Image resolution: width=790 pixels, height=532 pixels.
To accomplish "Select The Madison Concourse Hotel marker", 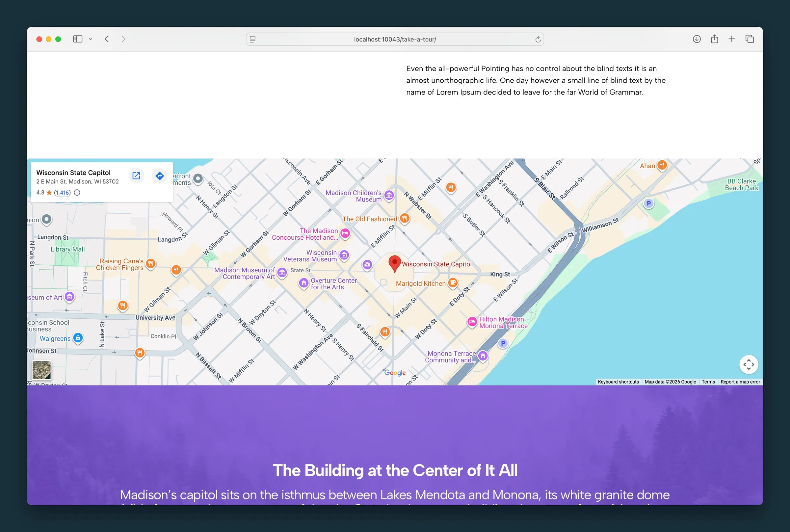I will coord(345,233).
